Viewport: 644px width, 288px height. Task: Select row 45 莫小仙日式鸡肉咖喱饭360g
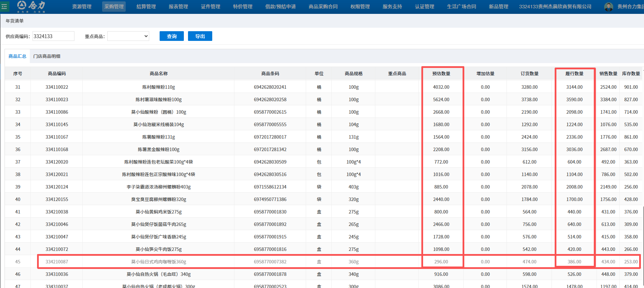click(159, 262)
